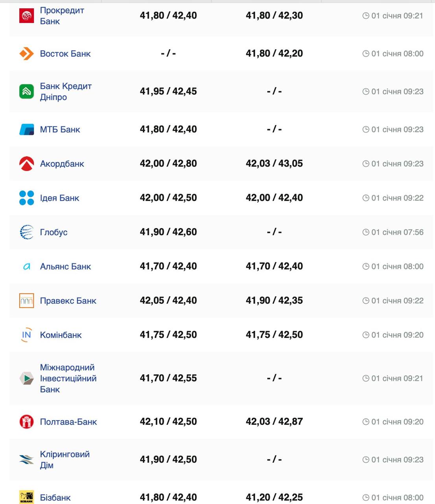Click the clock icon in Глобус row
Image resolution: width=435 pixels, height=504 pixels.
365,232
